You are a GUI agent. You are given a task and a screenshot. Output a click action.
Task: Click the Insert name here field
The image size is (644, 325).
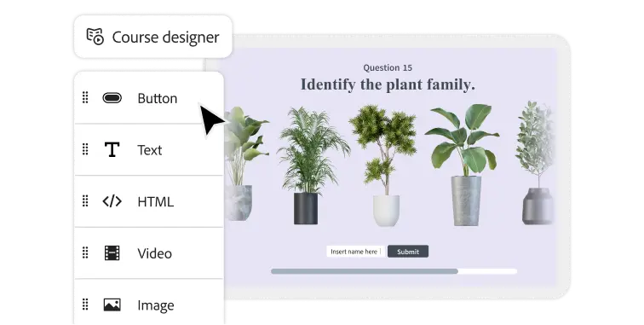356,252
